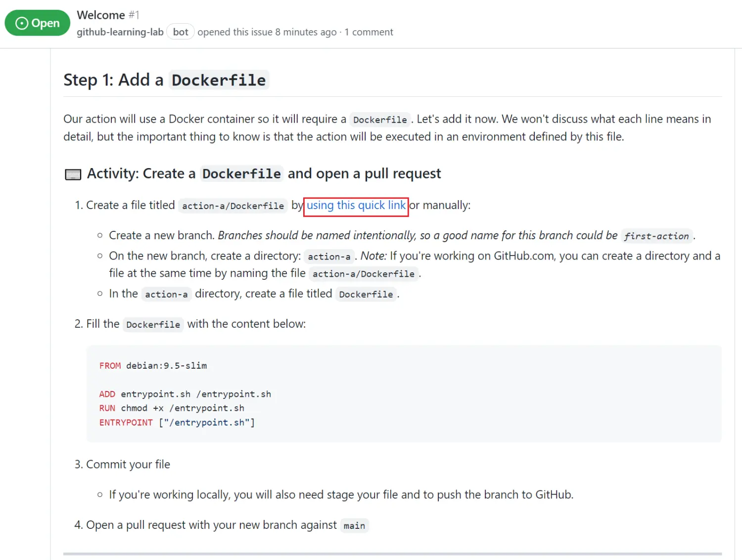
Task: Click the issue number #1
Action: (134, 15)
